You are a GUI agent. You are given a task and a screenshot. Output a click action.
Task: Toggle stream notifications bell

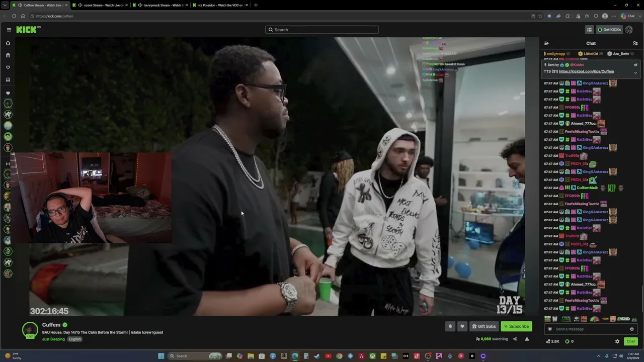tap(450, 326)
